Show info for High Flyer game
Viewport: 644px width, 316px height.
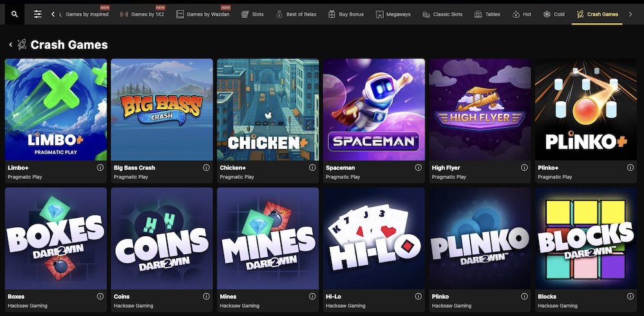point(524,167)
